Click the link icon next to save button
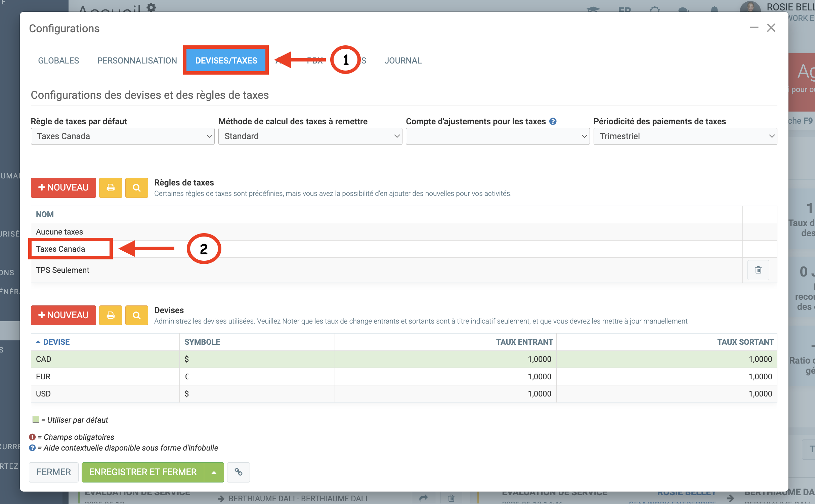The image size is (815, 504). [x=238, y=472]
